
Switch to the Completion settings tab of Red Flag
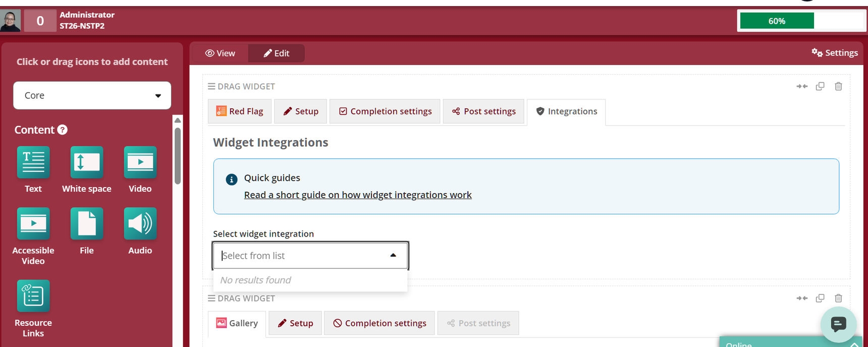[385, 111]
